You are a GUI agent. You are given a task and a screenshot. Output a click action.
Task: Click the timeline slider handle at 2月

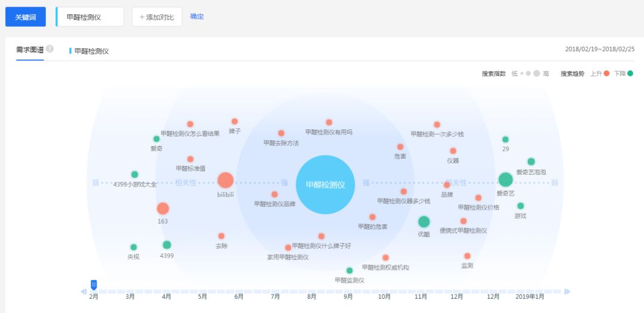pos(94,285)
